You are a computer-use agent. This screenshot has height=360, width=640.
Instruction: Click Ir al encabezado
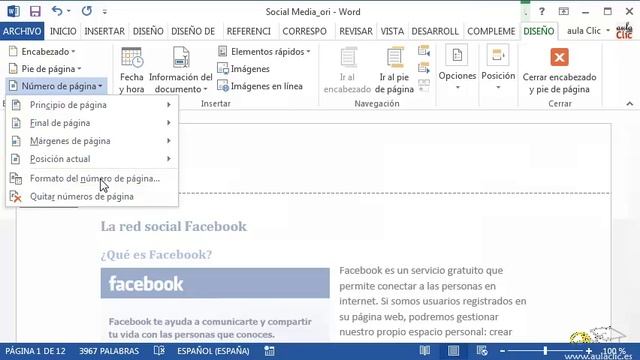tap(347, 70)
